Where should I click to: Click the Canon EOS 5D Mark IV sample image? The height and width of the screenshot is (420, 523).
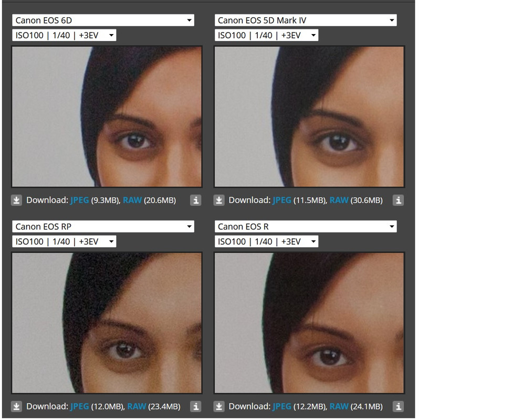309,117
